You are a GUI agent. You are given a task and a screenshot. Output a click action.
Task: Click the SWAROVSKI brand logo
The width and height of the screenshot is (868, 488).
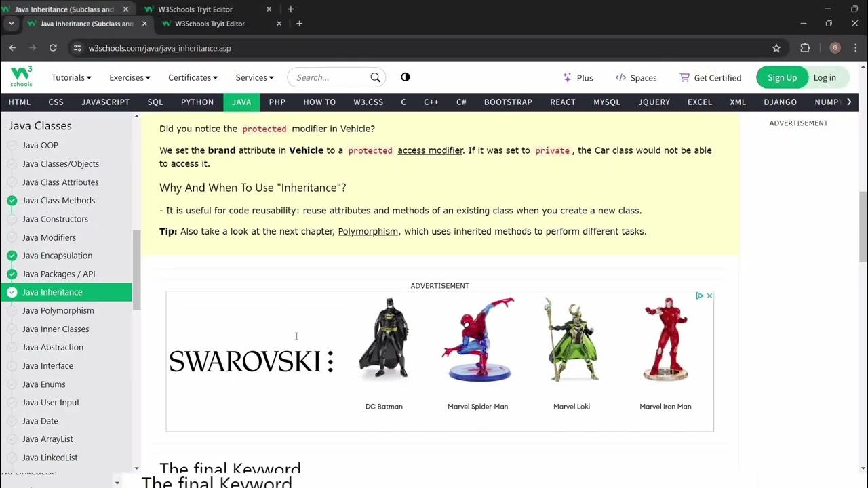point(252,361)
